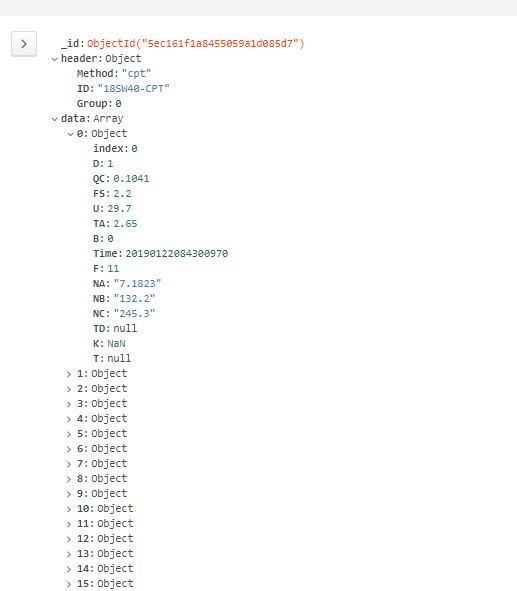Expand the 11: Object entry
Image resolution: width=517 pixels, height=591 pixels.
[x=69, y=524]
